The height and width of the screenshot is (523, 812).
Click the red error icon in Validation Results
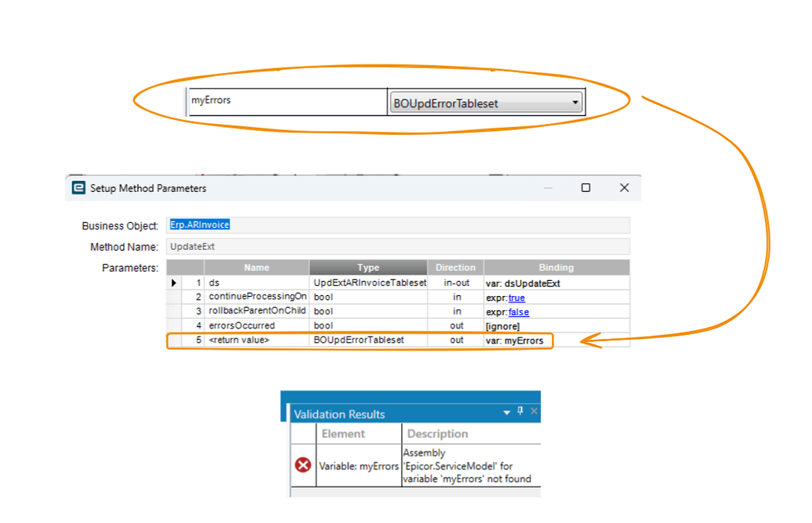point(302,466)
